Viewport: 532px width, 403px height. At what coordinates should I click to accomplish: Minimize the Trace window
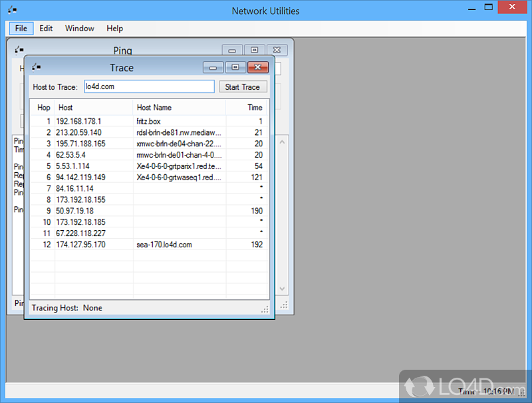coord(213,67)
